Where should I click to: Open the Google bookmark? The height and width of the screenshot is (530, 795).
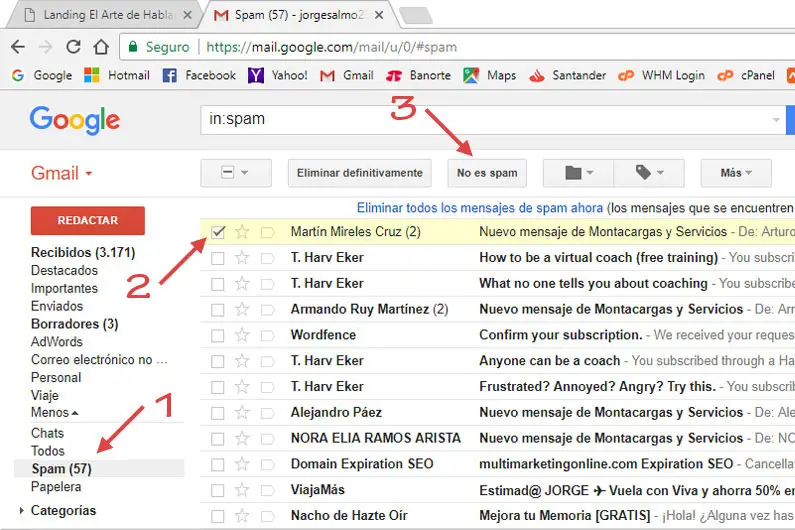pyautogui.click(x=42, y=76)
